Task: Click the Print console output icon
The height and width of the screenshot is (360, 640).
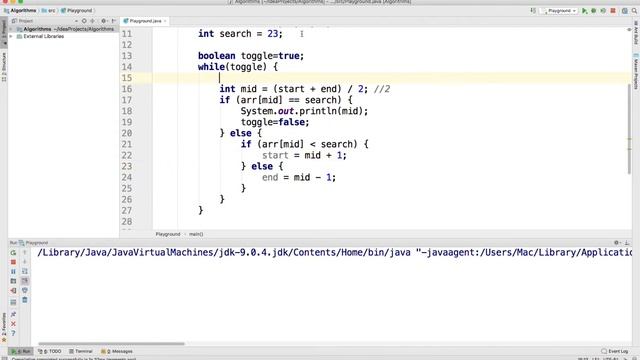Action: pos(24,290)
